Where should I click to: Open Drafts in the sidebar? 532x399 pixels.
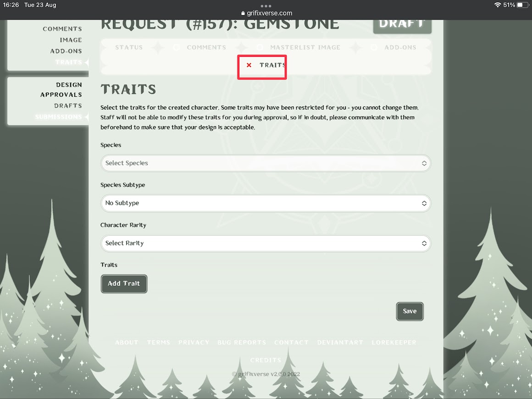point(68,106)
